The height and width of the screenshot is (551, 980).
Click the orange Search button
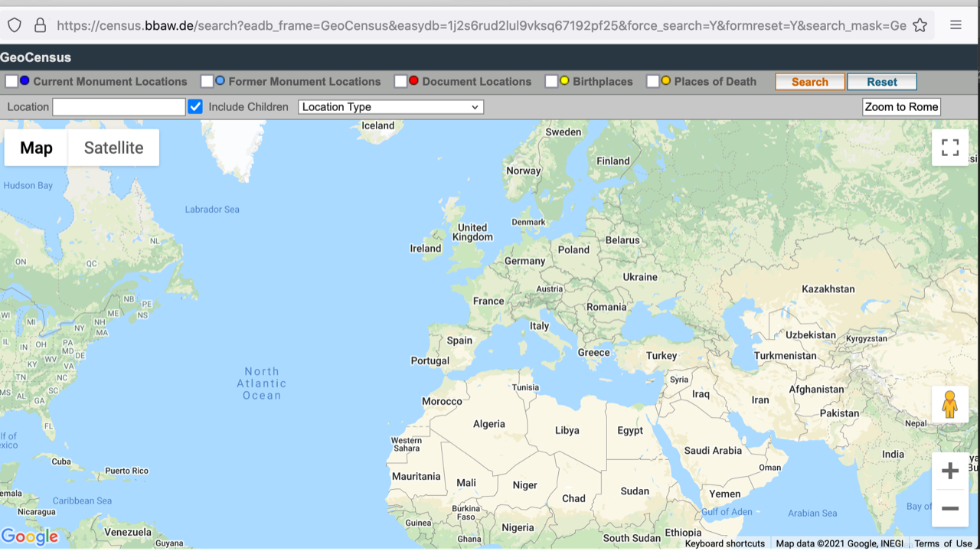click(x=810, y=82)
